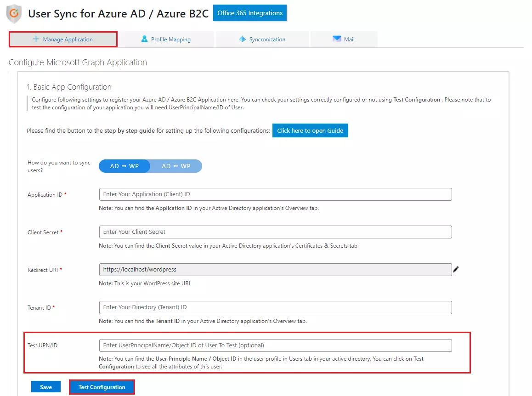
Task: Click the 'Configure Microsoft Graph Application' heading
Action: click(x=78, y=62)
